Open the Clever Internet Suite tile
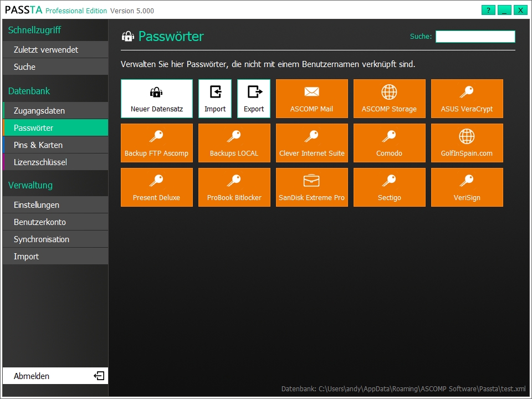Screen dimensions: 532x399 pos(312,143)
